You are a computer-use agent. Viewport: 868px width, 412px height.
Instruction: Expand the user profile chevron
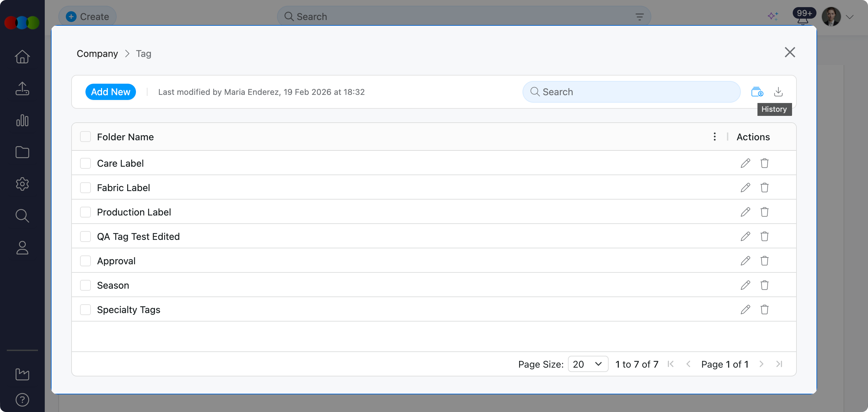coord(850,17)
